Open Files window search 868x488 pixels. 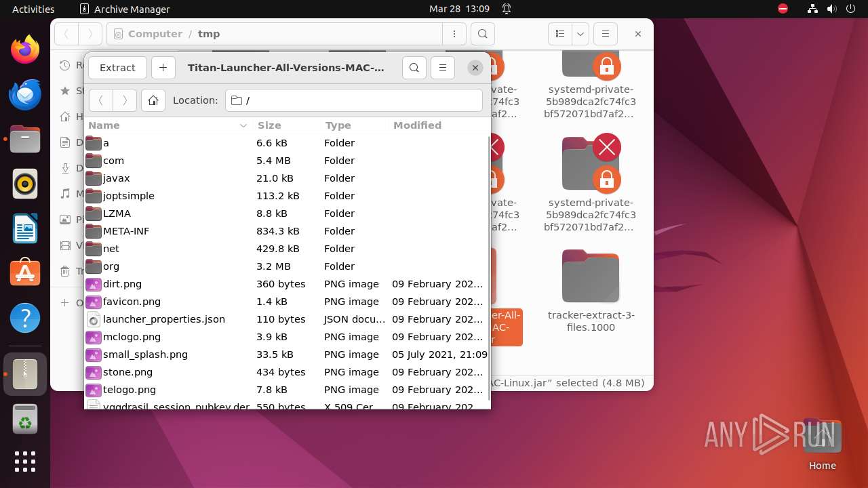482,34
